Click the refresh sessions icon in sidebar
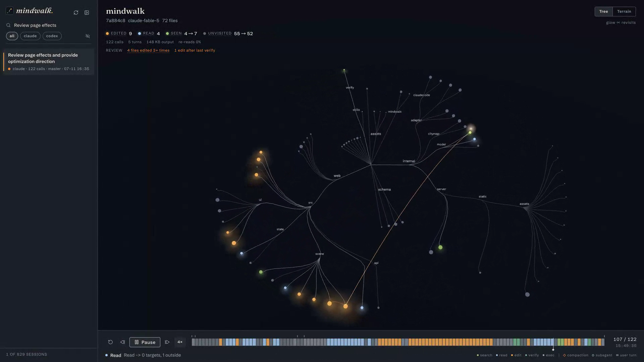The height and width of the screenshot is (362, 644). (x=76, y=12)
